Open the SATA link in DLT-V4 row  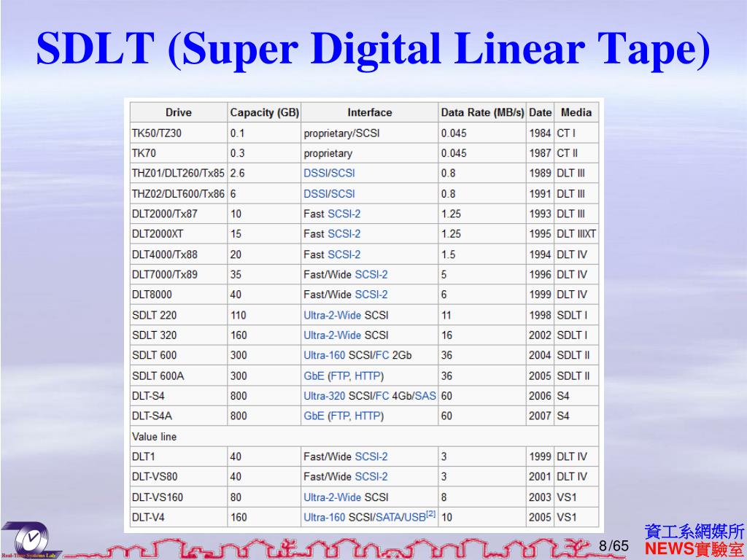click(390, 517)
